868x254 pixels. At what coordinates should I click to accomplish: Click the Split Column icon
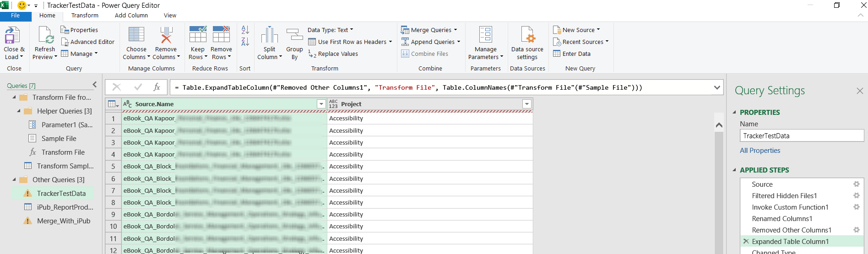pos(270,35)
